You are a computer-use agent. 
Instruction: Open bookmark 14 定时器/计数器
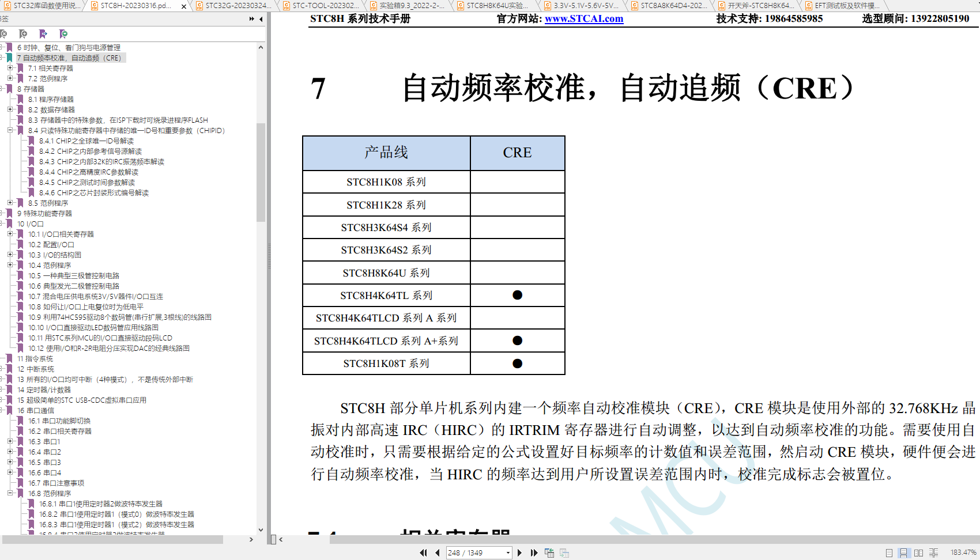click(44, 389)
